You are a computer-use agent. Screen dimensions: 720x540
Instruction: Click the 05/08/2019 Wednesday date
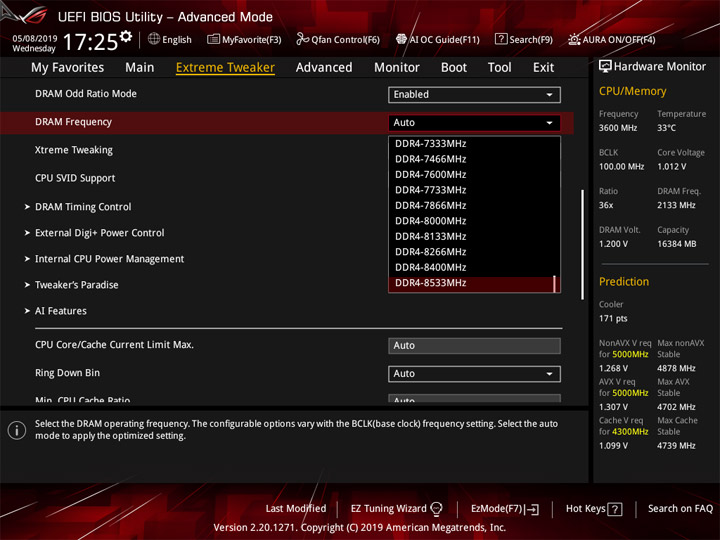click(x=34, y=44)
